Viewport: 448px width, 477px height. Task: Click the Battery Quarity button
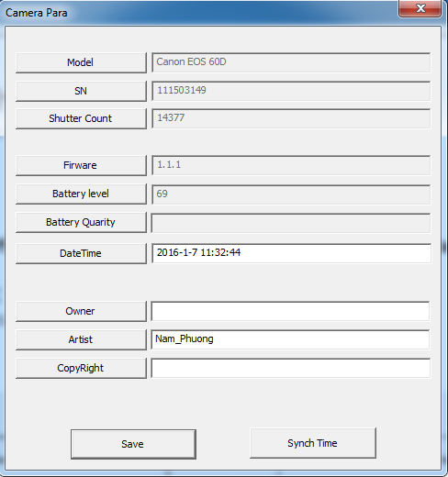coord(81,222)
